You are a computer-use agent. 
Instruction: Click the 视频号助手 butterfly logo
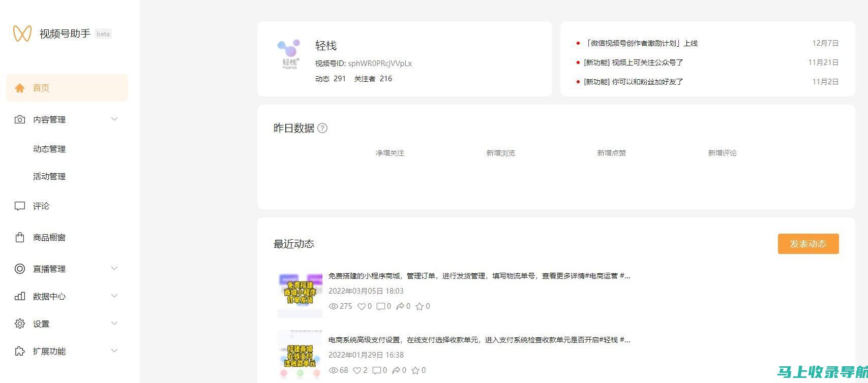[x=22, y=34]
